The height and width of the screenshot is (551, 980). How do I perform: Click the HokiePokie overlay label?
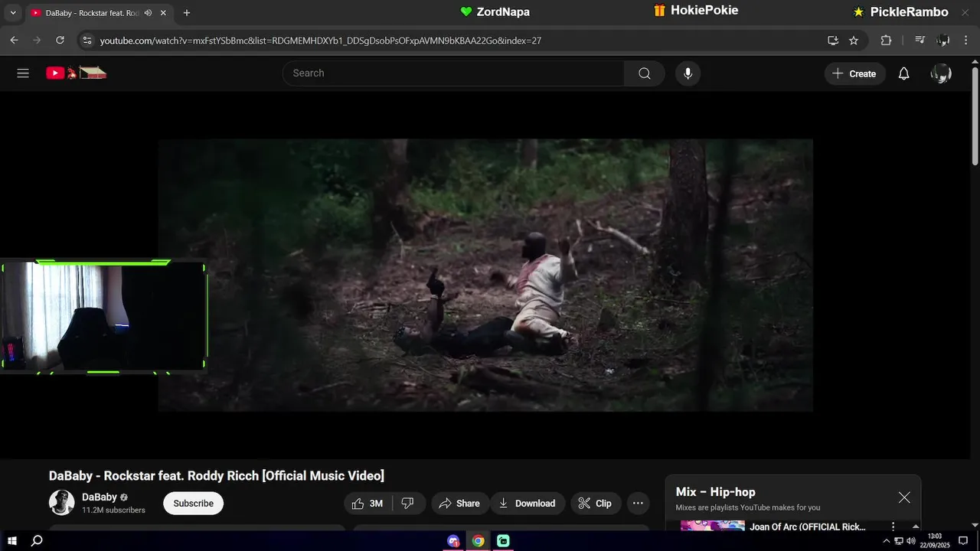point(696,11)
